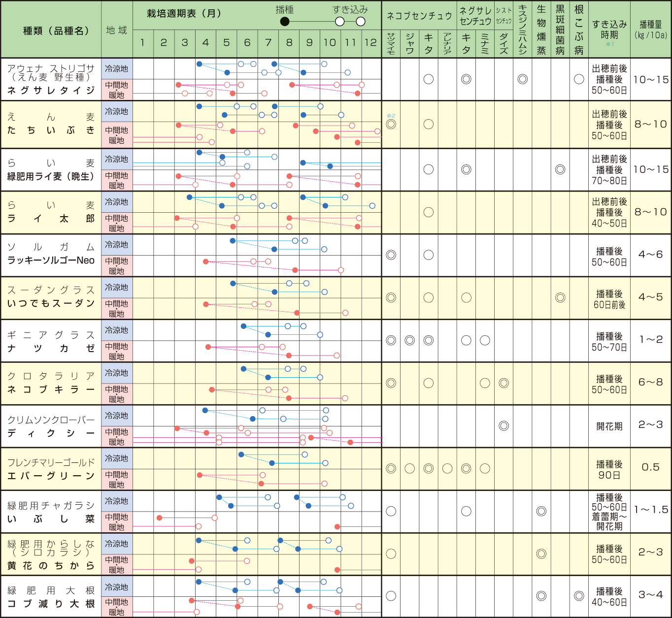Click the 播種量 (kg/10a) column header
Viewport: 672px width, 618px height.
pyautogui.click(x=651, y=30)
